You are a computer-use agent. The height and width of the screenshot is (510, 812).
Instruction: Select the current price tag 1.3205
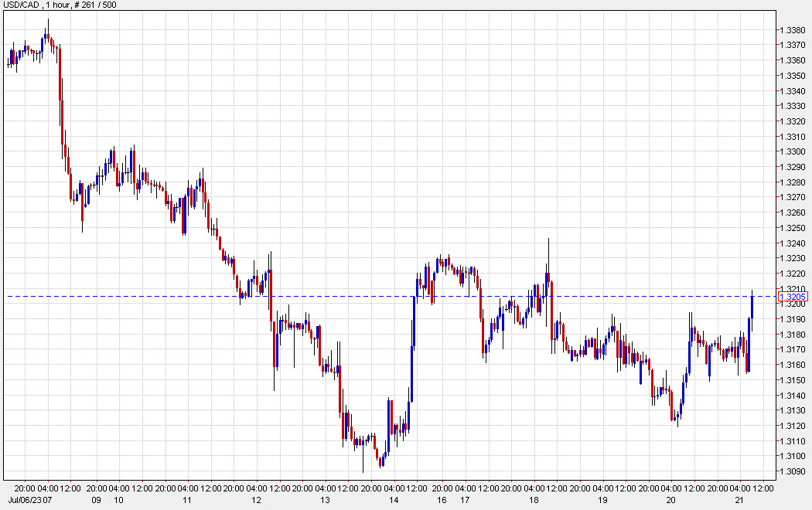[791, 297]
